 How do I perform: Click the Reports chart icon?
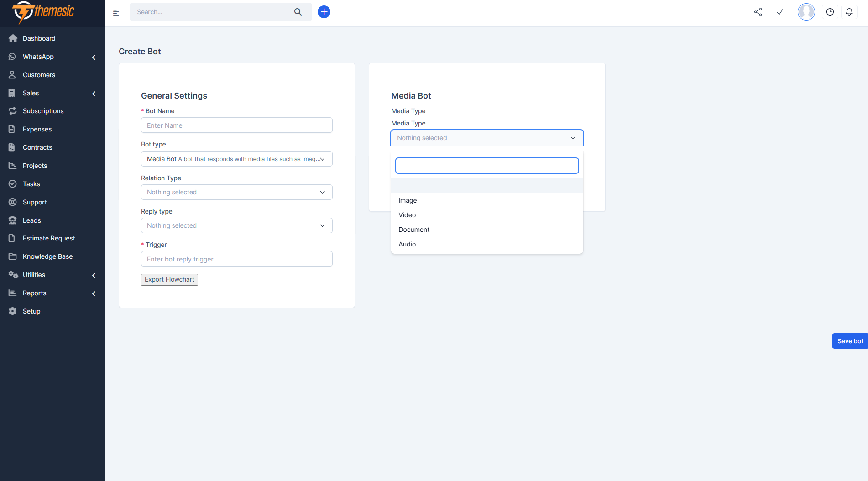pyautogui.click(x=12, y=293)
